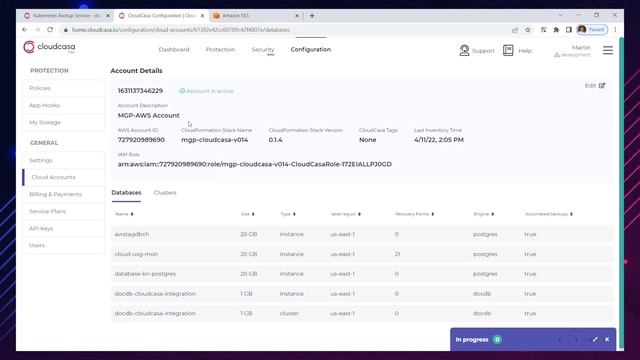Open the browser extensions puzzle icon
The image size is (640, 360).
click(x=556, y=30)
